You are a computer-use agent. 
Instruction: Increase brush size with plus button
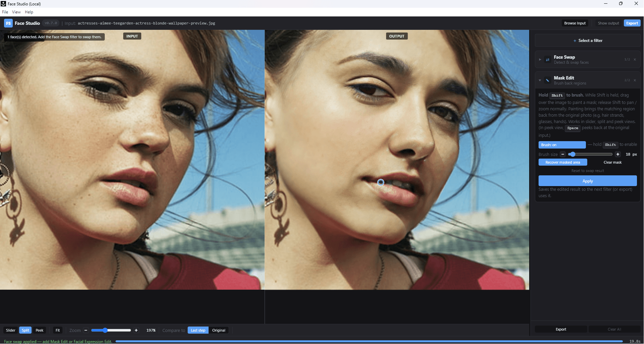618,154
